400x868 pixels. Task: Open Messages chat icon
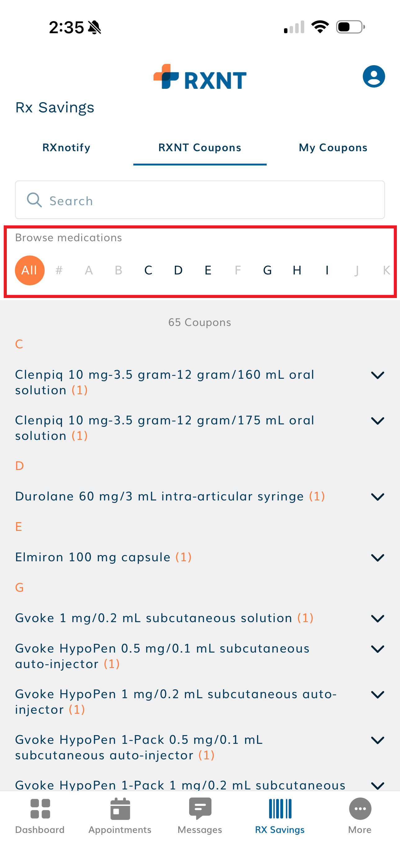(x=200, y=808)
